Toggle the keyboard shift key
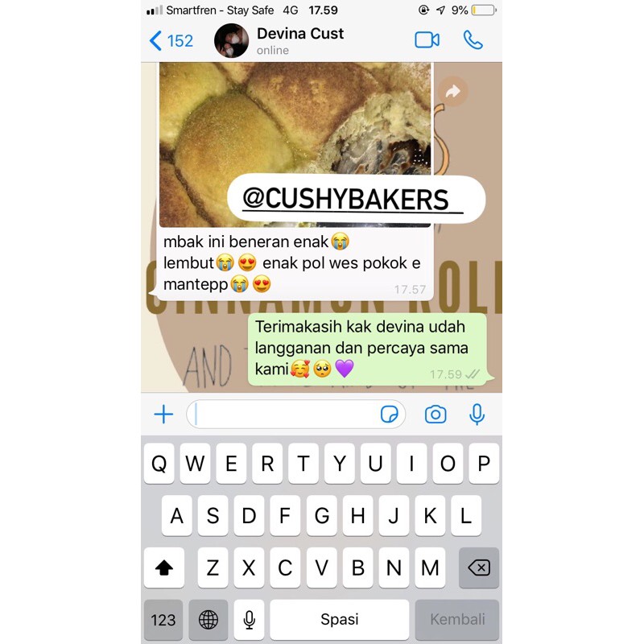This screenshot has height=644, width=644. coord(164,568)
